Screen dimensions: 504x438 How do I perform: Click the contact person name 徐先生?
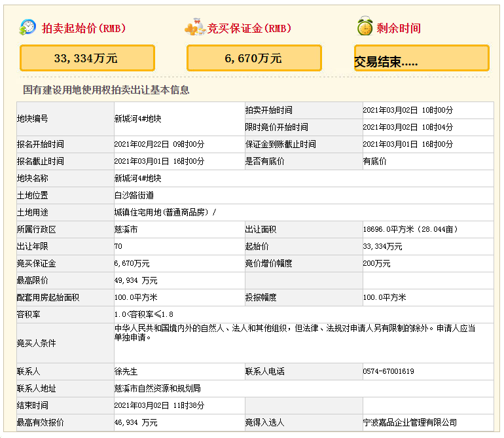point(126,371)
